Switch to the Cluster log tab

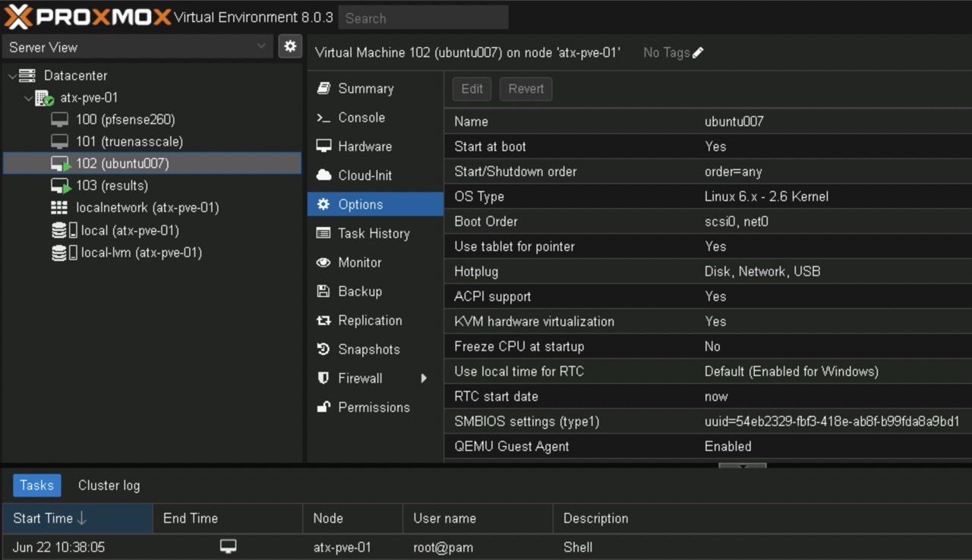(109, 486)
